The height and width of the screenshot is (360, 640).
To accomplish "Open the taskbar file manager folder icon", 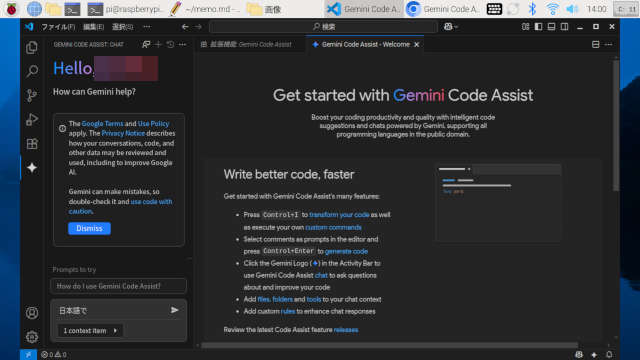I will coord(53,9).
